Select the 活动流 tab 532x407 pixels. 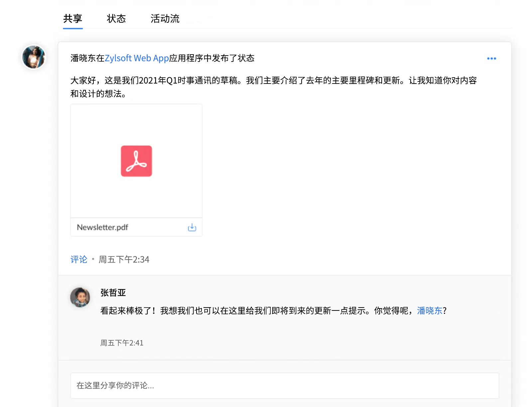tap(165, 19)
